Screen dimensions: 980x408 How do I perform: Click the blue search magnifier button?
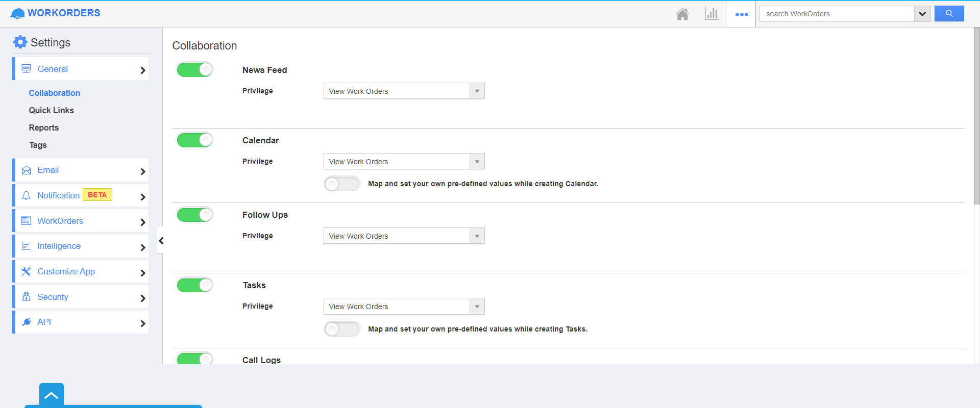pyautogui.click(x=949, y=14)
